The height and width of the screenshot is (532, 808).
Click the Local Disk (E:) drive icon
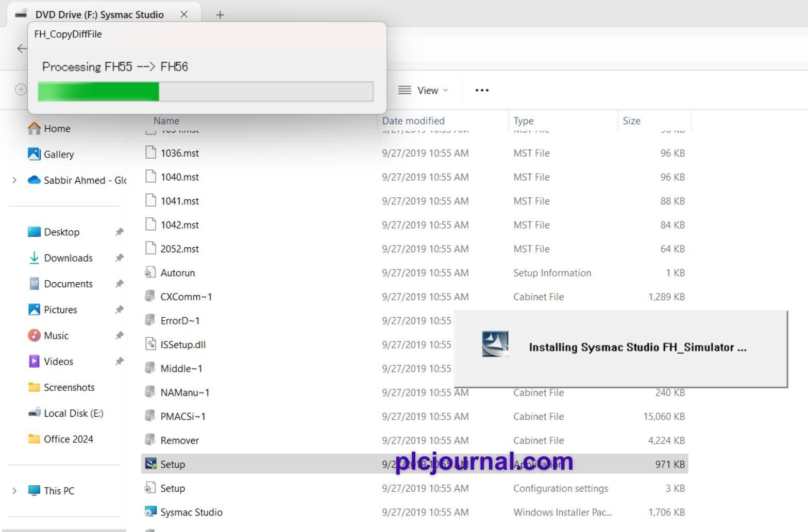[x=34, y=413]
